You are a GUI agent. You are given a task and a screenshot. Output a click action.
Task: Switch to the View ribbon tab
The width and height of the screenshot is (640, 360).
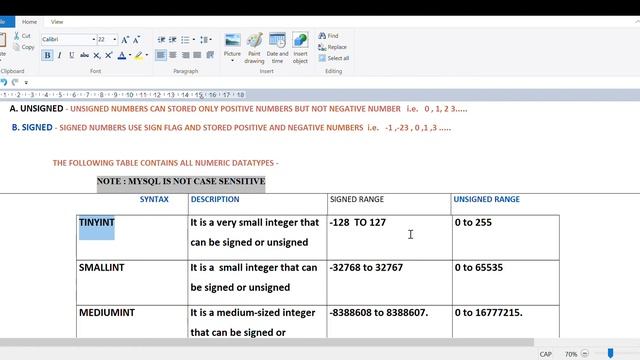57,22
